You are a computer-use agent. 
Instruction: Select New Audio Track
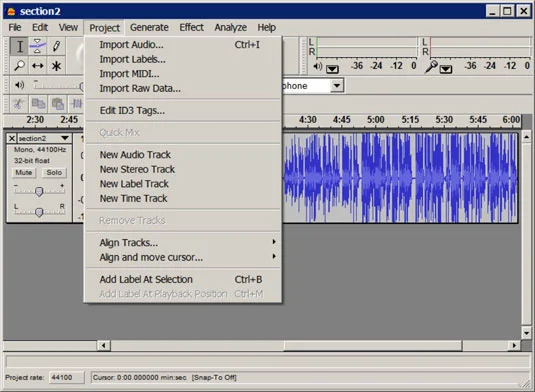(184, 155)
